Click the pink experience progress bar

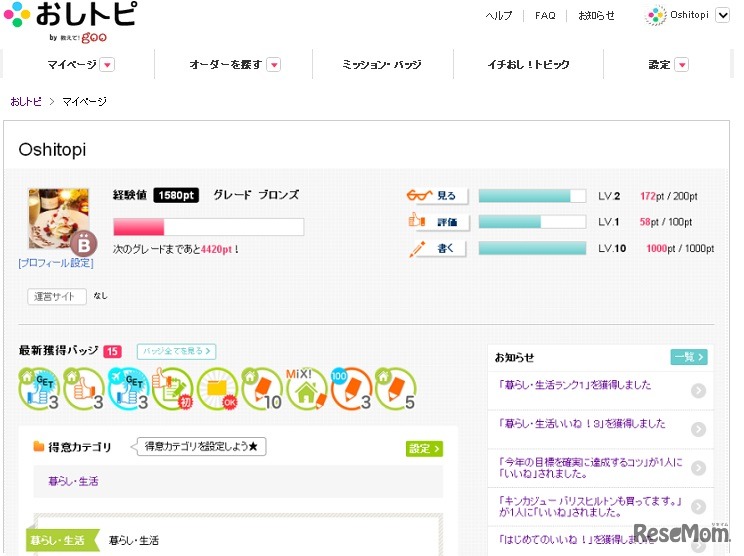click(x=208, y=227)
